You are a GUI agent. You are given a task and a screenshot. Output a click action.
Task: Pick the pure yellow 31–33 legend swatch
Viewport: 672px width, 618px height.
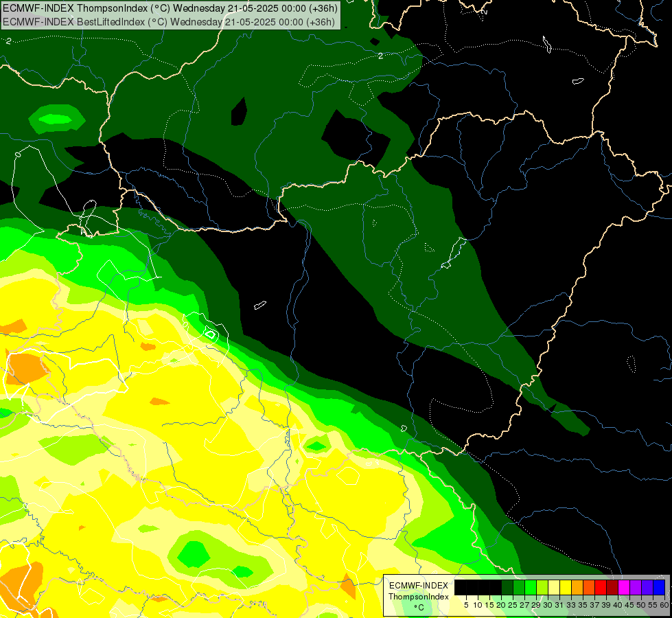pos(566,588)
